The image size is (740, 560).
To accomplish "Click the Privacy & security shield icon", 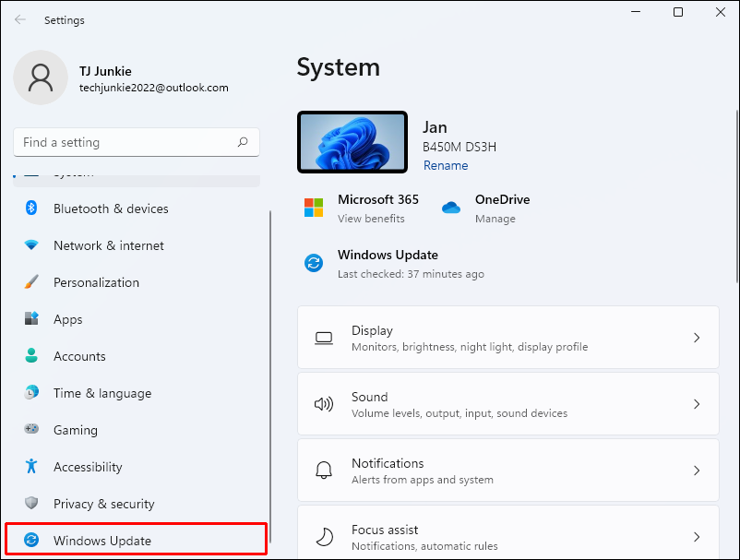I will [31, 503].
